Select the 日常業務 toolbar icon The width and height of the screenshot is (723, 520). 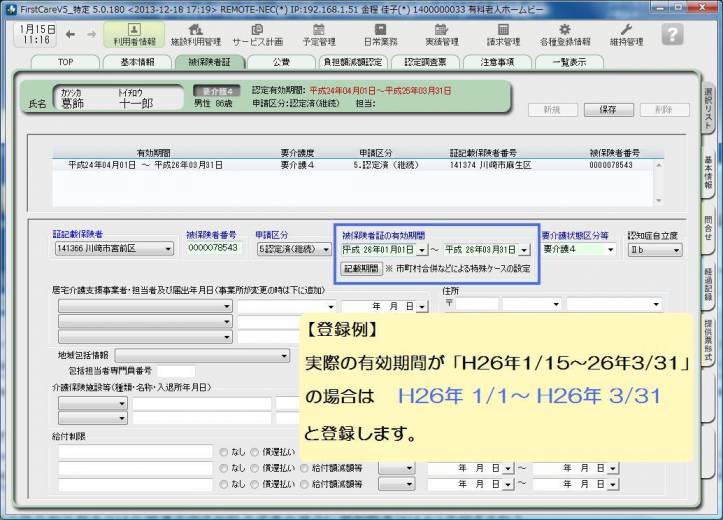click(x=380, y=35)
